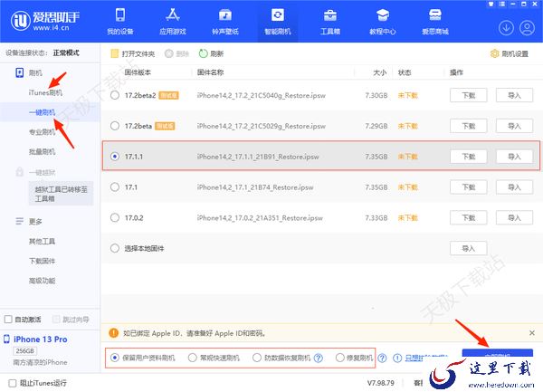Select iTunes刷机 in sidebar
Image resolution: width=543 pixels, height=392 pixels.
point(45,93)
